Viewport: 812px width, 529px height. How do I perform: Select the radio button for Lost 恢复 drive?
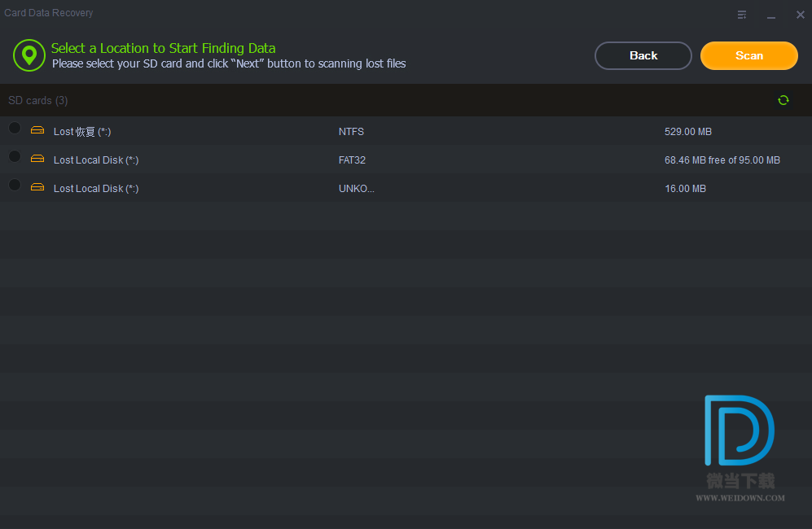coord(15,129)
